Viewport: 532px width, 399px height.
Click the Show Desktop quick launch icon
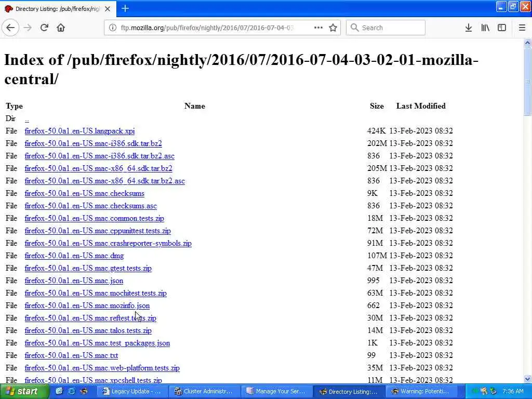coord(59,392)
